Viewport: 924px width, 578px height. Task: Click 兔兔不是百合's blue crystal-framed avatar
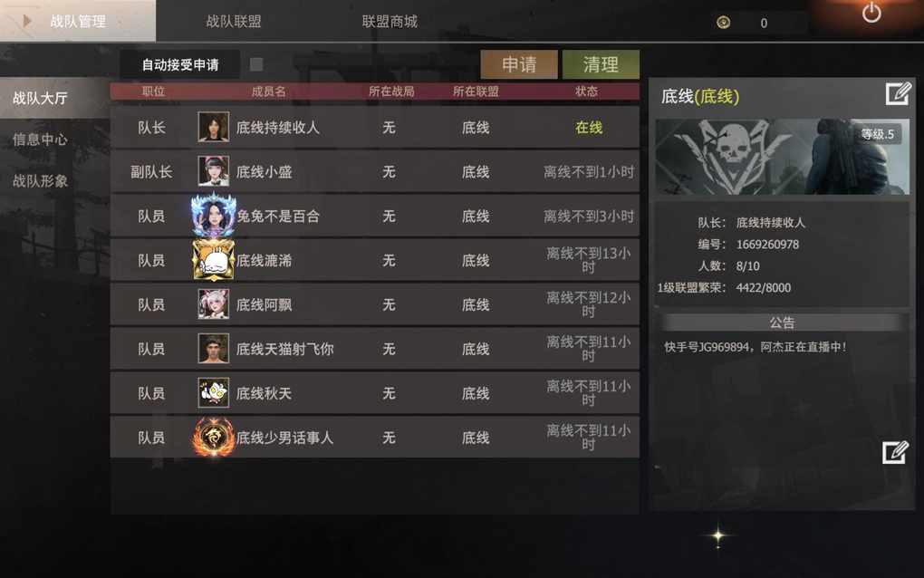click(213, 215)
